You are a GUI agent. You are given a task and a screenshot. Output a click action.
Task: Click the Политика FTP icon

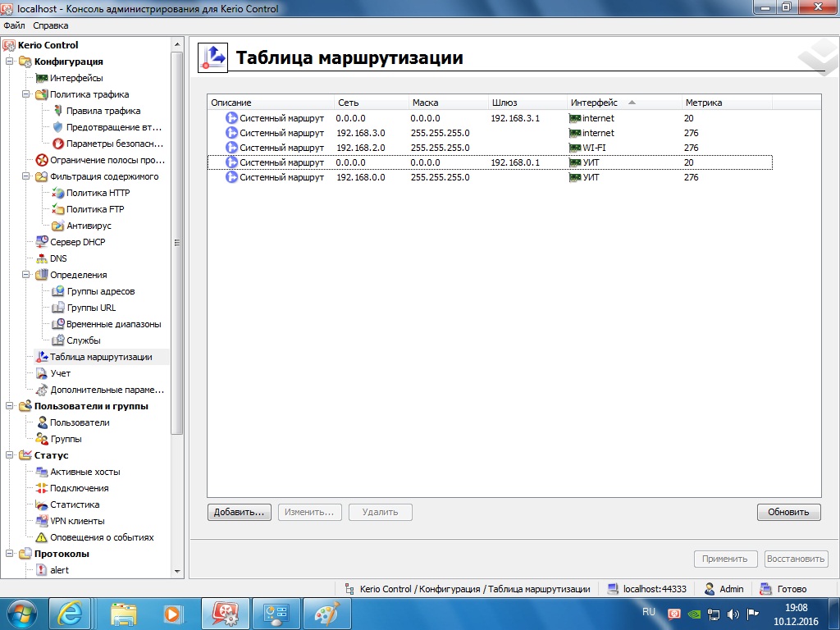click(x=58, y=209)
